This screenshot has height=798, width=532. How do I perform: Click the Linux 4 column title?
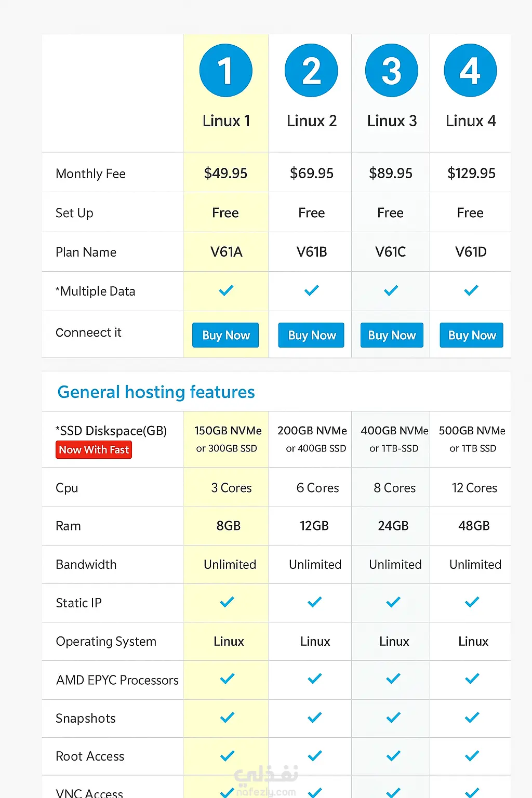click(470, 121)
